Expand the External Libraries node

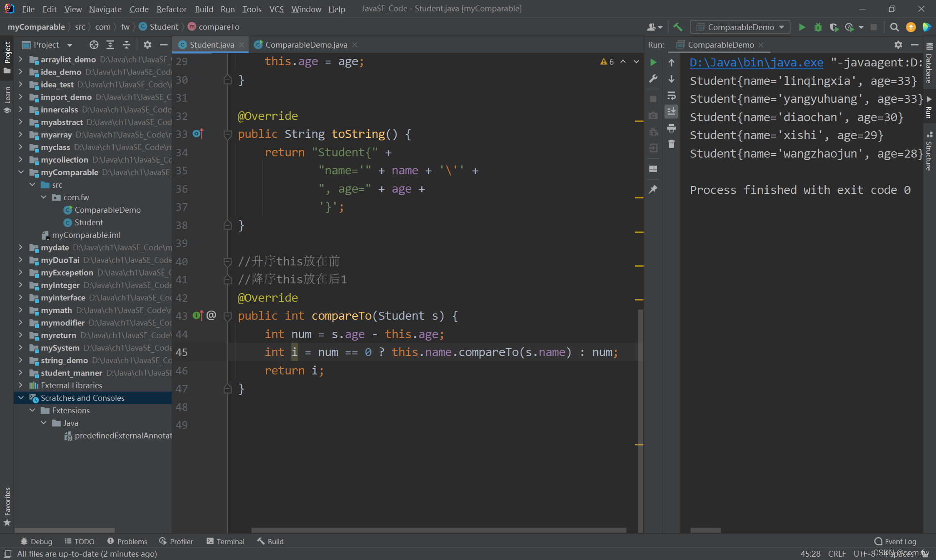(21, 385)
